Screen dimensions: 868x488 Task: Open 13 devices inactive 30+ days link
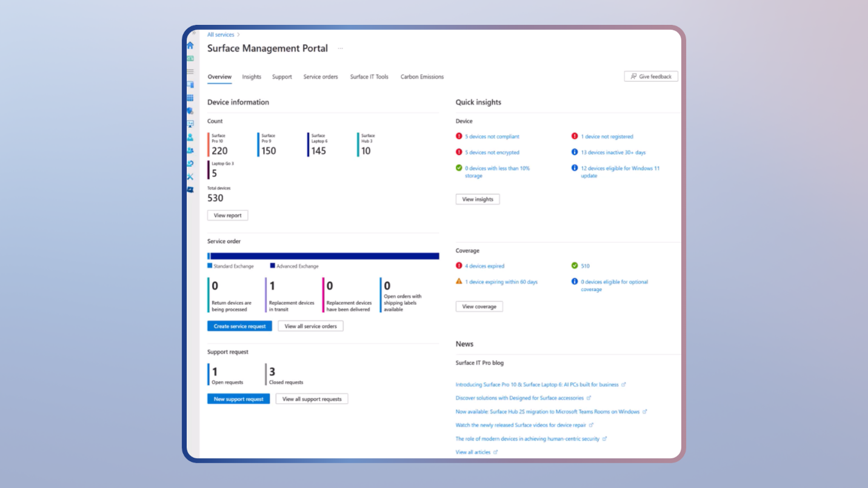coord(613,153)
